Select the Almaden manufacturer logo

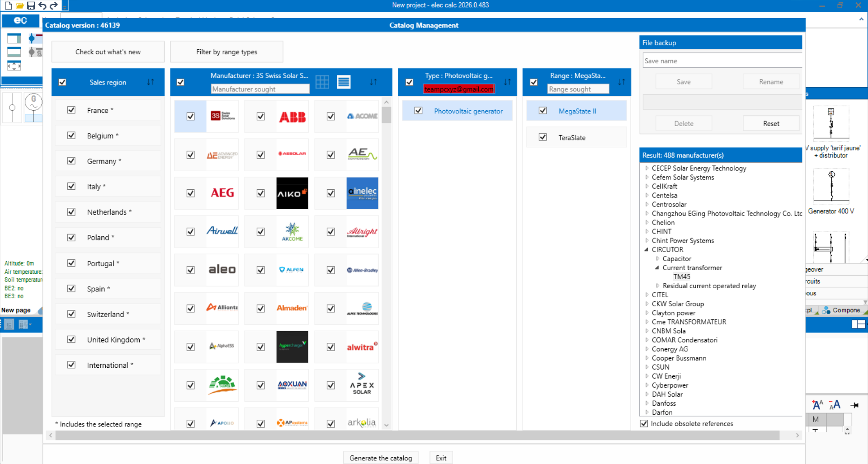point(292,308)
